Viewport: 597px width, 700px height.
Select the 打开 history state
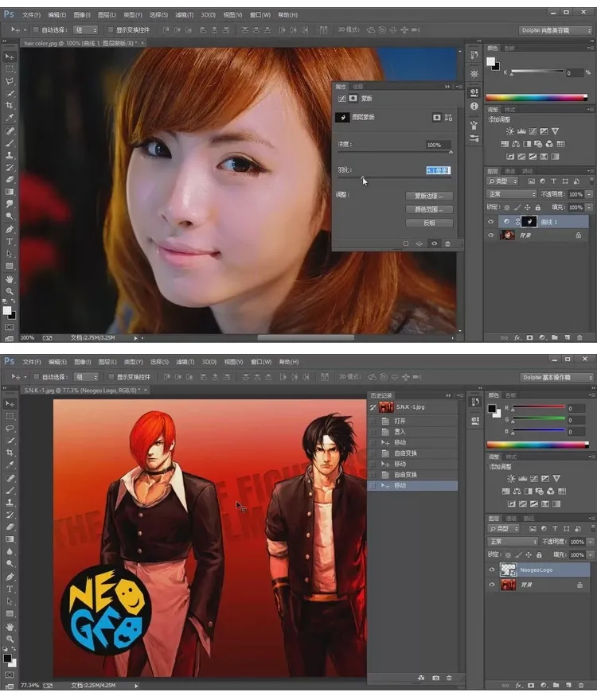point(413,421)
